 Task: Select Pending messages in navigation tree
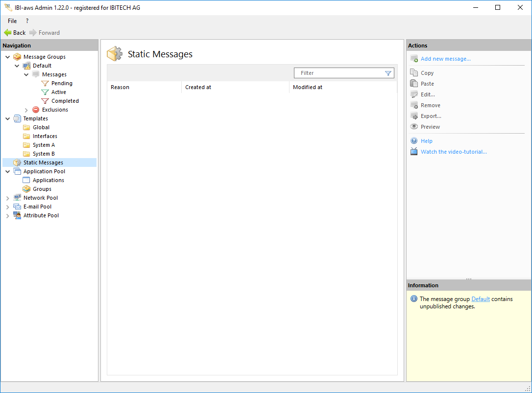(x=62, y=83)
